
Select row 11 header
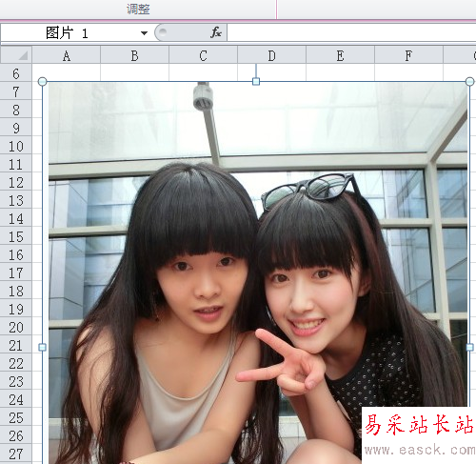tap(16, 164)
